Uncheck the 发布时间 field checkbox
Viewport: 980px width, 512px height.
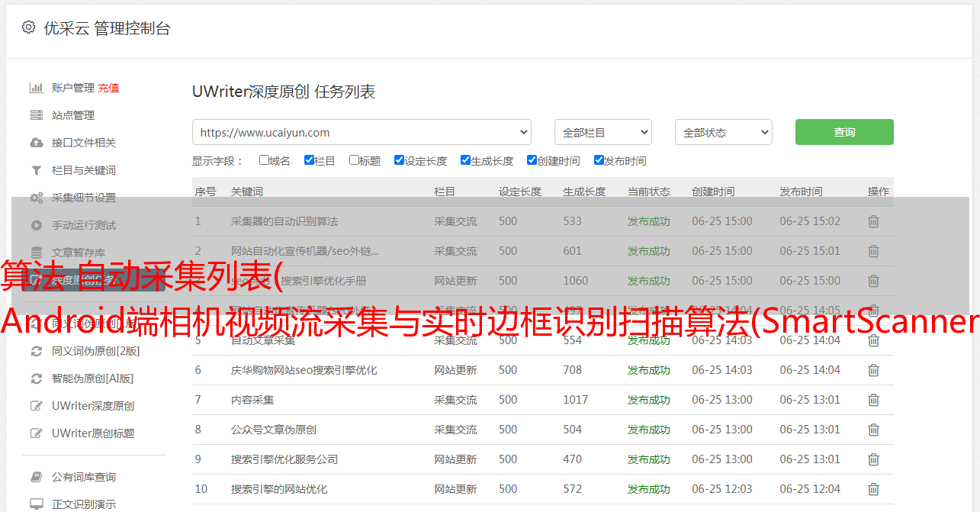[599, 160]
